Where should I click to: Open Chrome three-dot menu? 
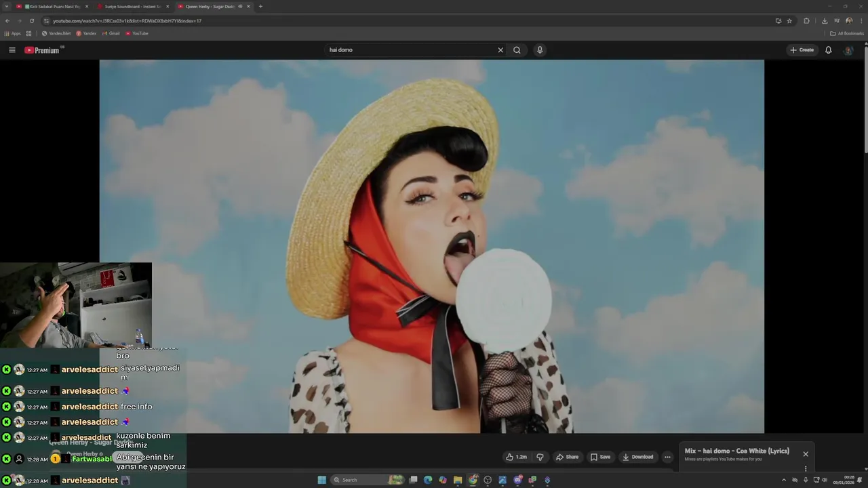[860, 21]
